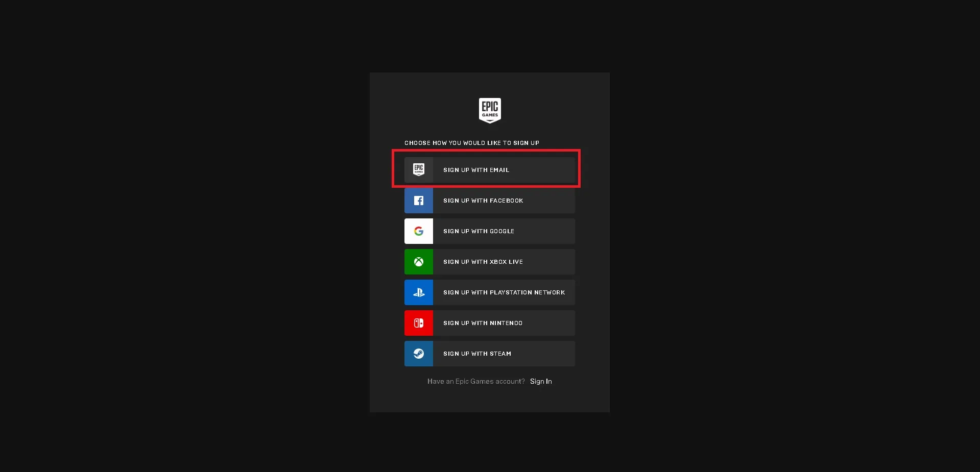This screenshot has width=980, height=472.
Task: Select 'Sign up with Facebook' text
Action: coord(483,201)
